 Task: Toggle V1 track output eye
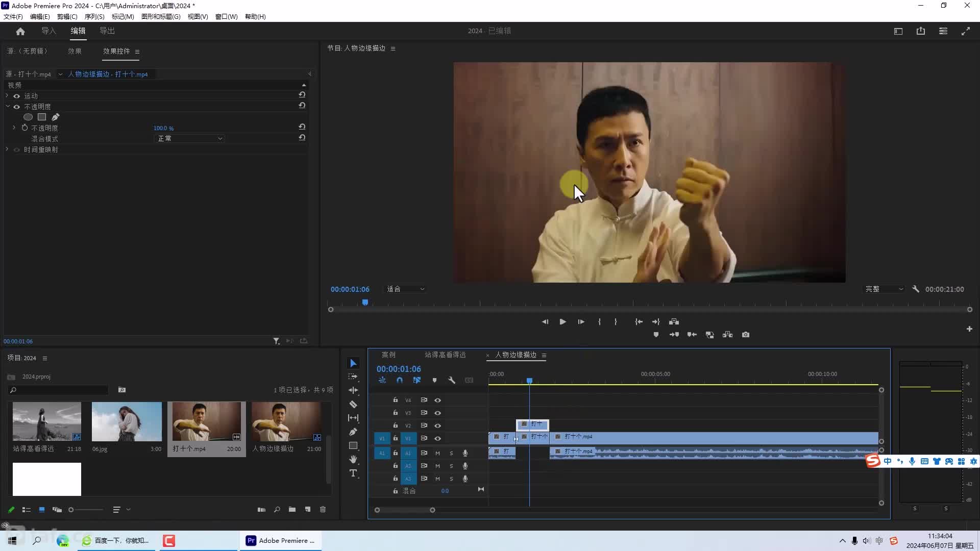click(x=437, y=438)
